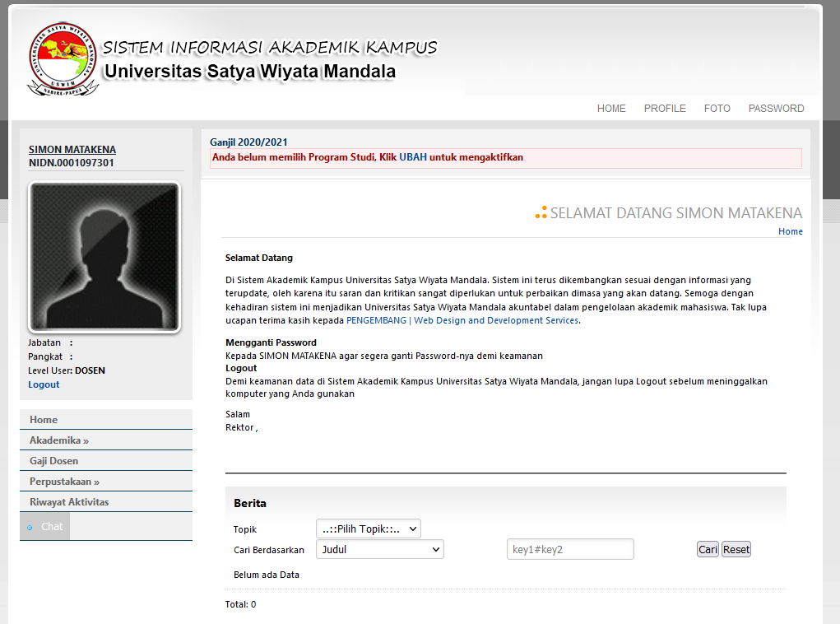
Task: Open Riwayat Aktivitas in the sidebar
Action: pyautogui.click(x=69, y=502)
